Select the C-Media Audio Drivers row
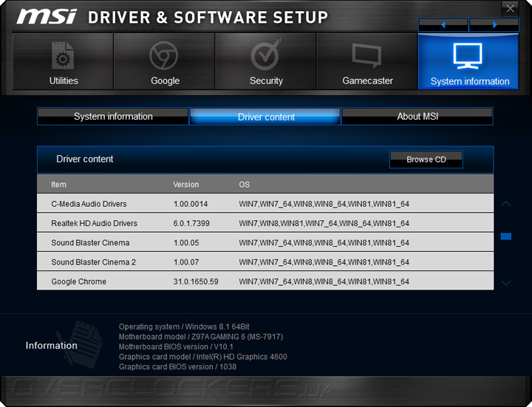Screen dimensions: 532x407 pos(265,204)
